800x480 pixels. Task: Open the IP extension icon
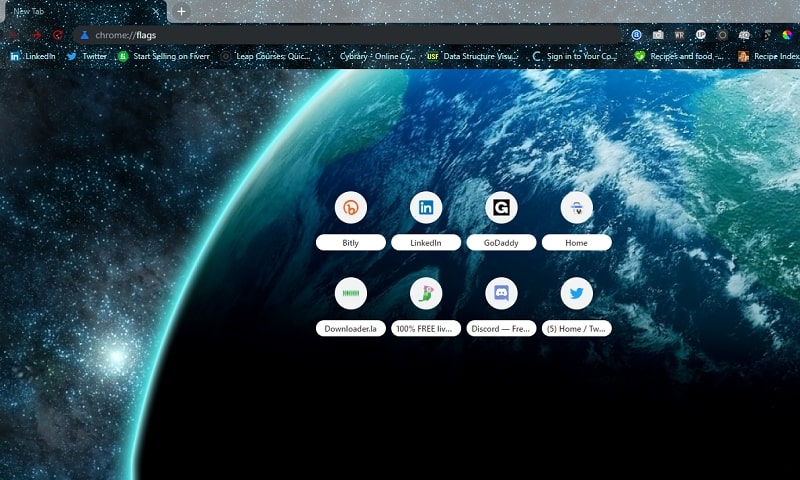click(x=701, y=35)
